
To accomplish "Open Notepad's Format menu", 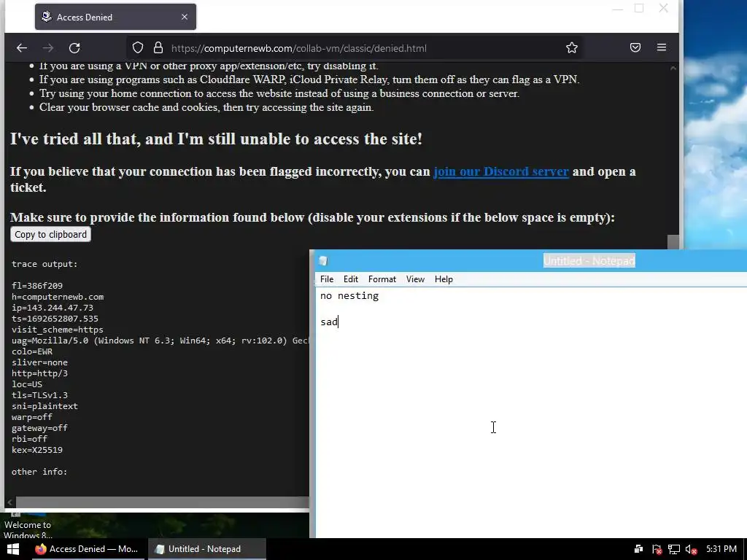I will [382, 279].
